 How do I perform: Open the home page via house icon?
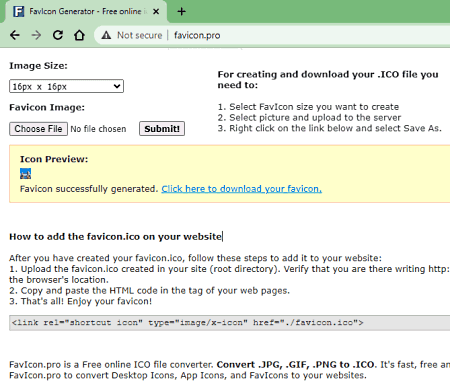point(79,35)
